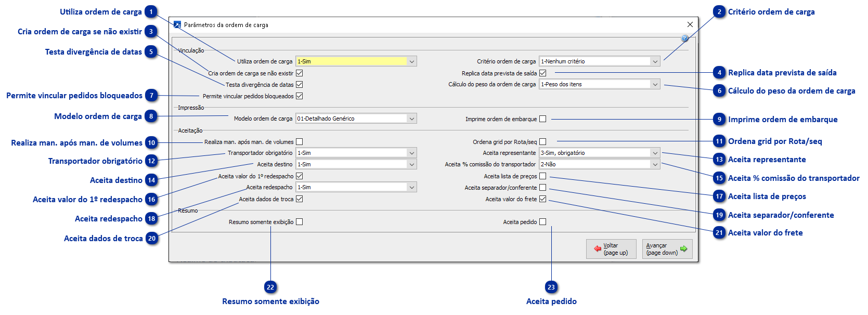This screenshot has width=868, height=315.
Task: Click the app icon in dialog title bar
Action: [x=177, y=24]
